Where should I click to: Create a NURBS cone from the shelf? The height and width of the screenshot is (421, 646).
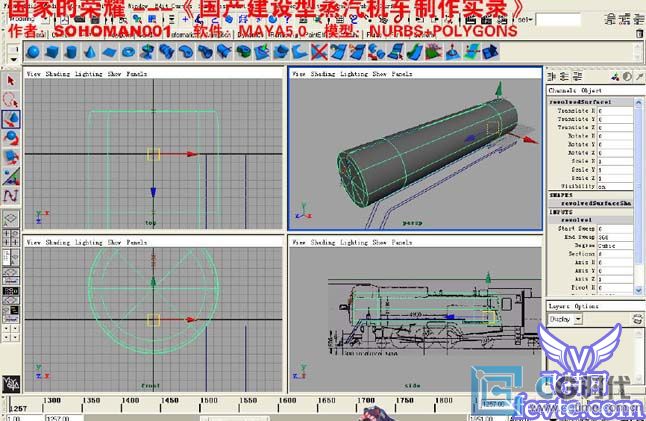tap(90, 52)
